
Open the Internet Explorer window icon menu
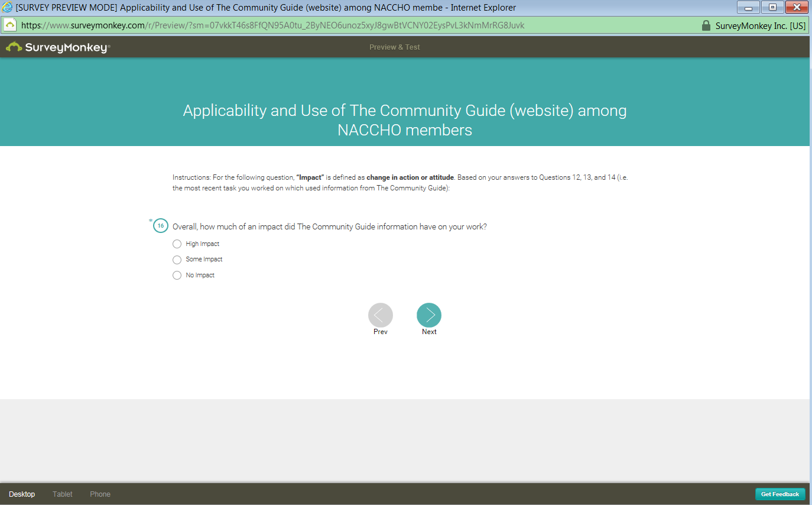(x=7, y=8)
